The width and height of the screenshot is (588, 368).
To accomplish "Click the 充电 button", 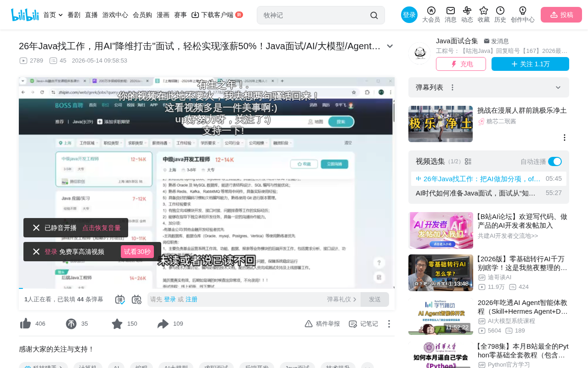I will [461, 64].
